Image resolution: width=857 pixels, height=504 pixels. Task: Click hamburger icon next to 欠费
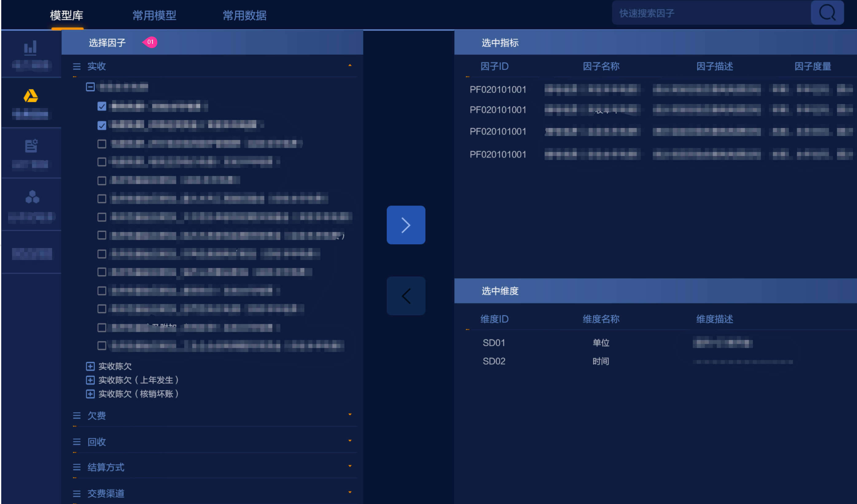coord(77,416)
